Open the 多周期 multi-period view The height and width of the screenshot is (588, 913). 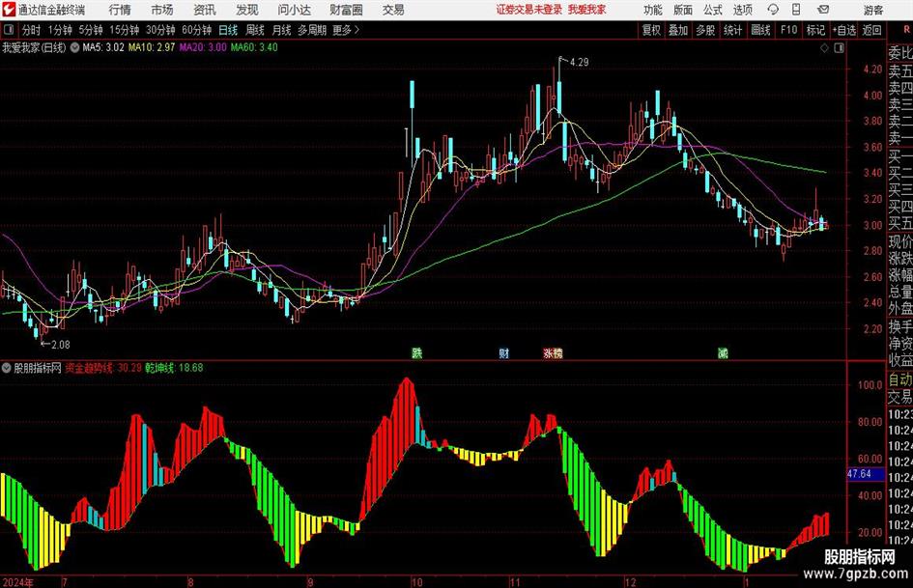coord(312,30)
